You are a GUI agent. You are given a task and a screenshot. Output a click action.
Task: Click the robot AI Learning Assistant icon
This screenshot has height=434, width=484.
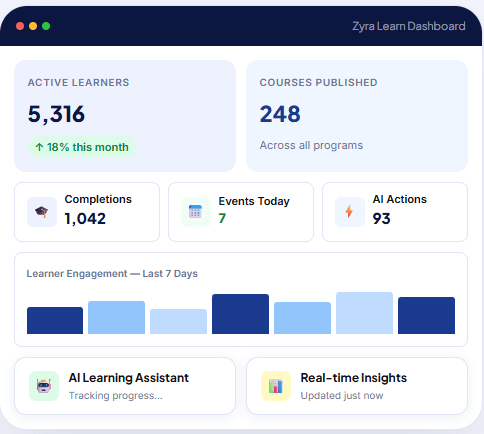click(x=44, y=386)
